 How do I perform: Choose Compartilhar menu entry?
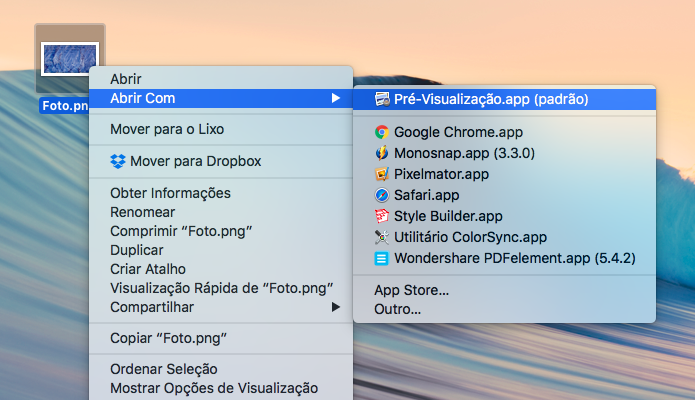point(221,307)
